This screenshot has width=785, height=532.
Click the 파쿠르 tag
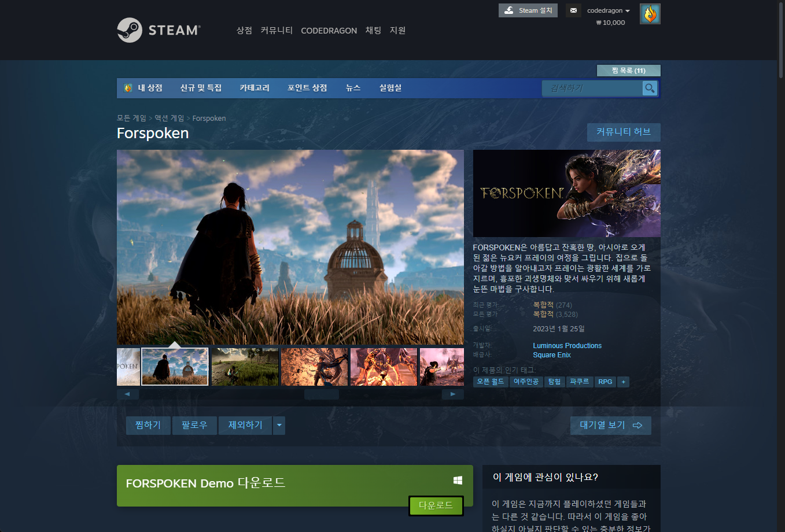(x=579, y=382)
